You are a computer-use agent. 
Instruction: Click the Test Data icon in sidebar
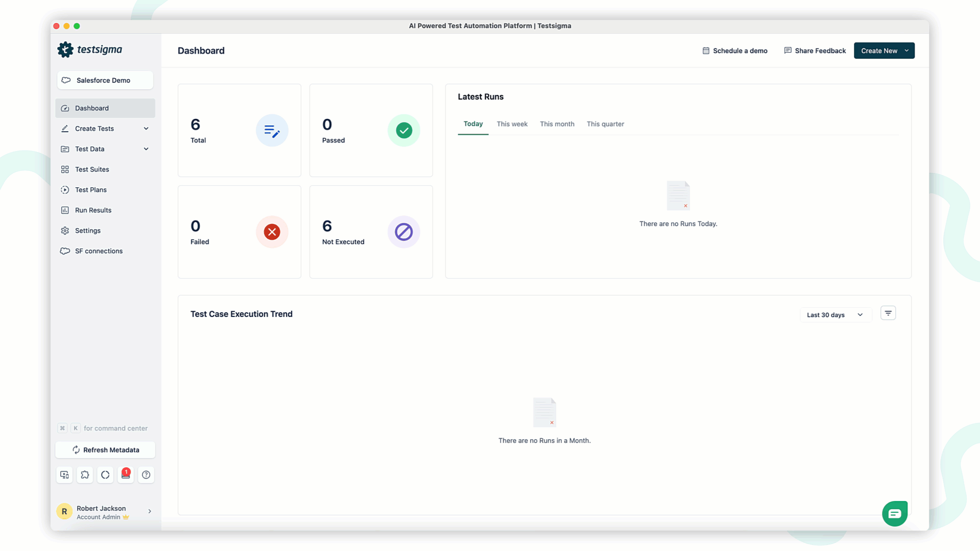click(65, 149)
